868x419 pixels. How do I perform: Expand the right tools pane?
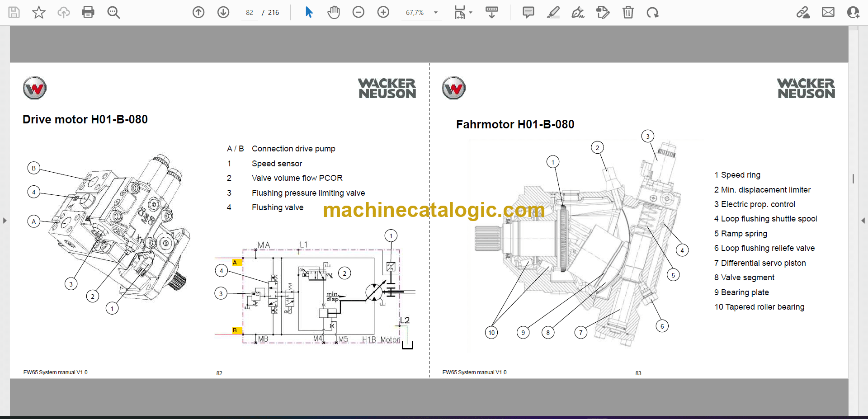click(863, 221)
